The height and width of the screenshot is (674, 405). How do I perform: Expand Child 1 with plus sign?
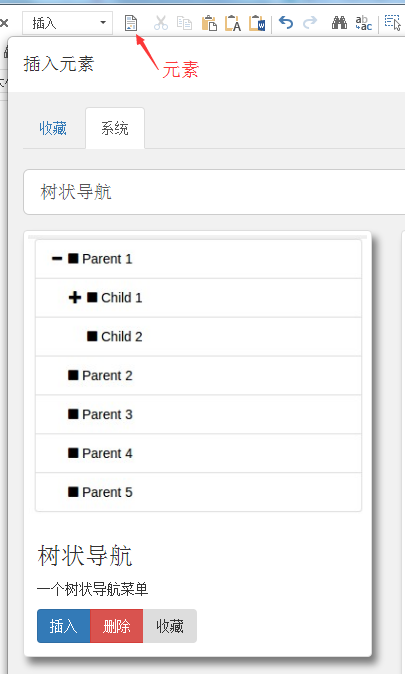tap(75, 297)
